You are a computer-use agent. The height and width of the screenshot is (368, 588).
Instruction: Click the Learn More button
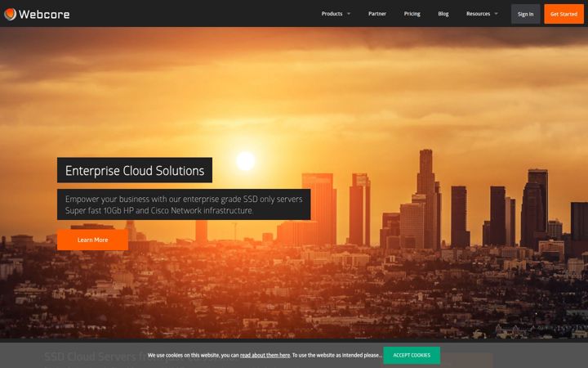pos(92,240)
